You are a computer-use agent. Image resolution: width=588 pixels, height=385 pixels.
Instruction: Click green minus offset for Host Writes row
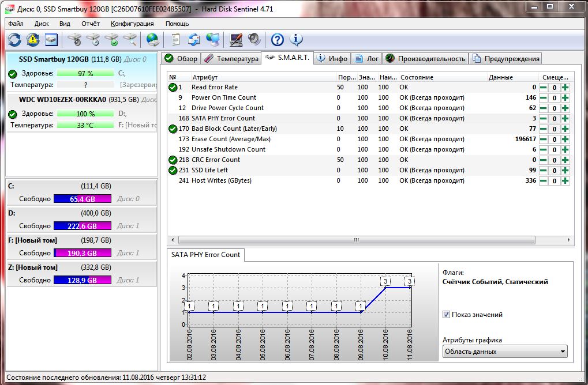pyautogui.click(x=544, y=181)
